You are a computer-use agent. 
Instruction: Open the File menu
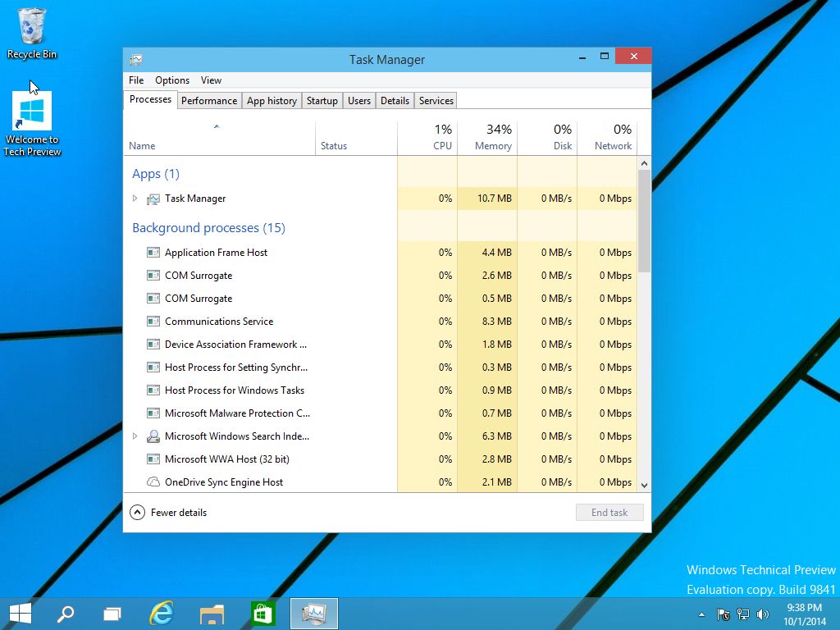tap(136, 80)
